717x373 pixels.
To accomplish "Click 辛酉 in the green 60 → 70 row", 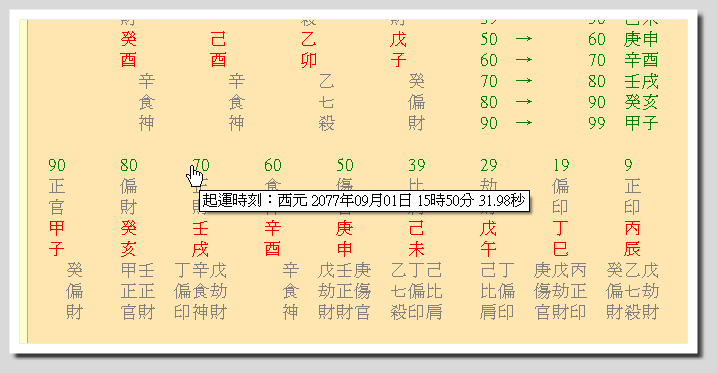I will tap(641, 60).
